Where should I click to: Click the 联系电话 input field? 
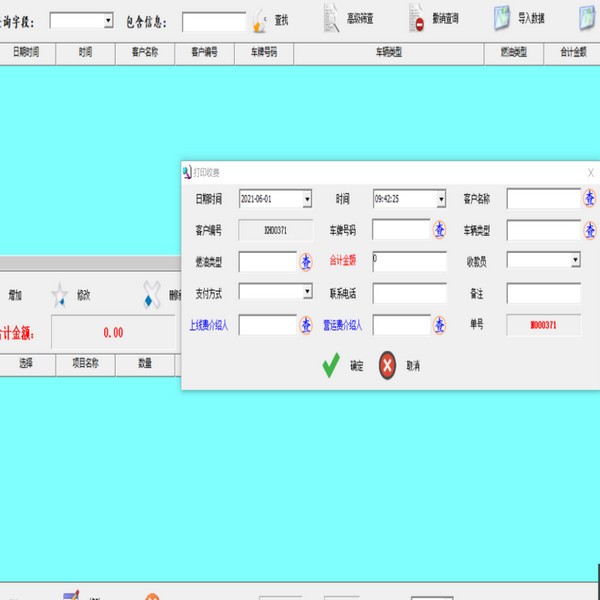point(409,293)
